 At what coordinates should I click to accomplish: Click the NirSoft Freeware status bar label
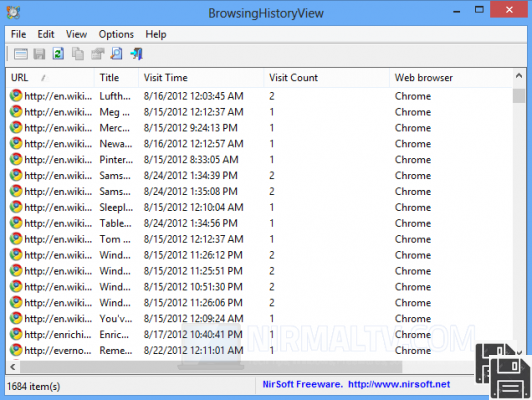click(x=302, y=384)
